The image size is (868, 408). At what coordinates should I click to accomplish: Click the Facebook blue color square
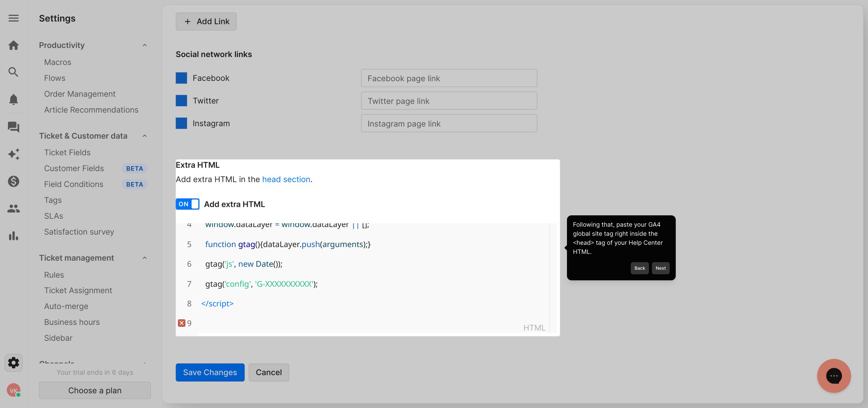[181, 78]
